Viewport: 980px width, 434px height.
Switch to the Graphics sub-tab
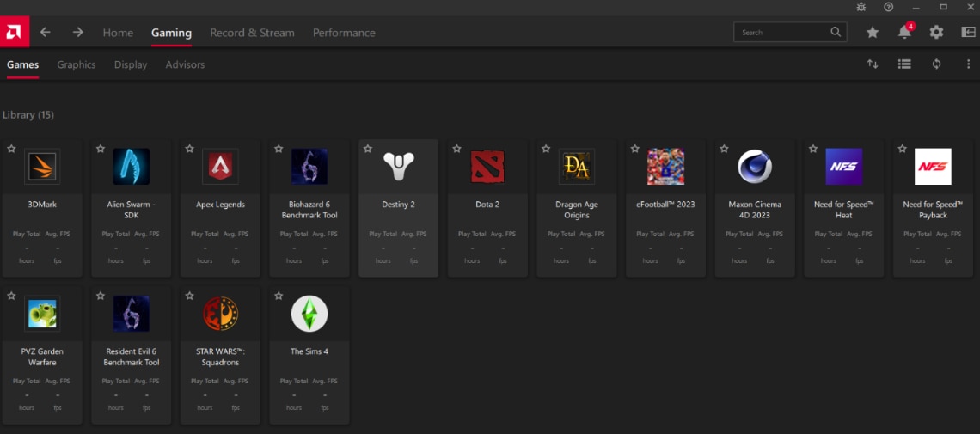(x=77, y=65)
